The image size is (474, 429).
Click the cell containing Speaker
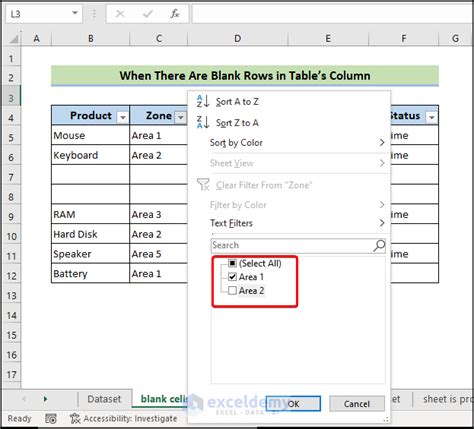90,254
